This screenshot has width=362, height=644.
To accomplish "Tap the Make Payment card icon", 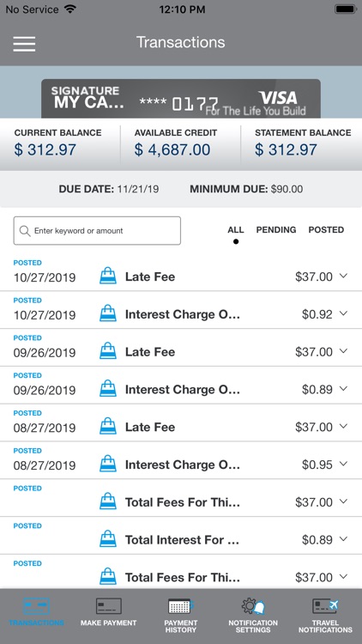I will pyautogui.click(x=108, y=606).
